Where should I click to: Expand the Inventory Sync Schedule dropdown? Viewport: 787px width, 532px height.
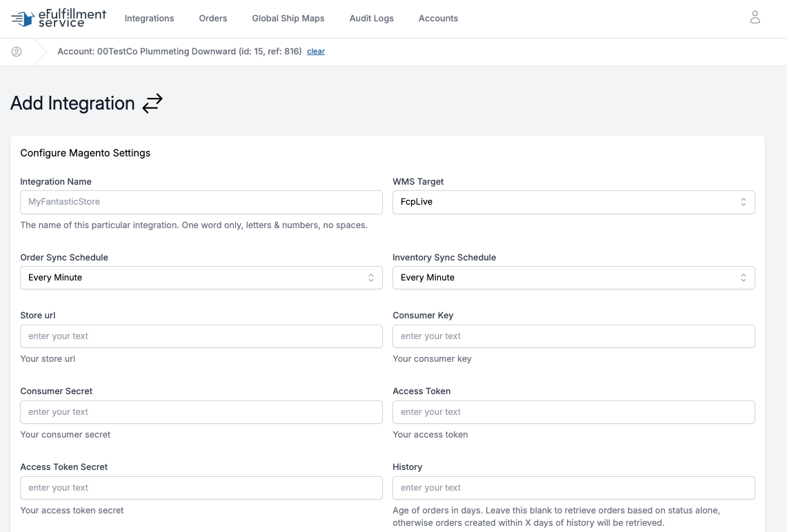pyautogui.click(x=574, y=278)
